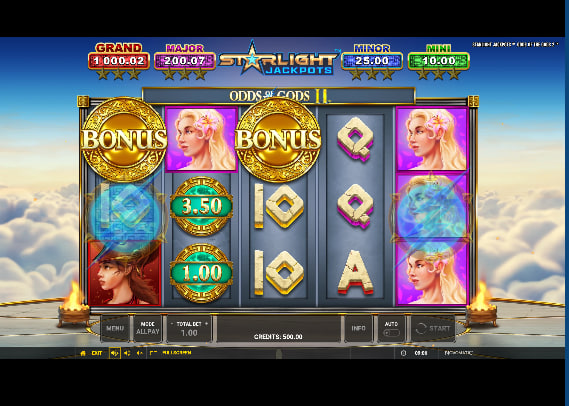Select the full volume speaker icon
This screenshot has height=406, width=570.
tap(115, 353)
